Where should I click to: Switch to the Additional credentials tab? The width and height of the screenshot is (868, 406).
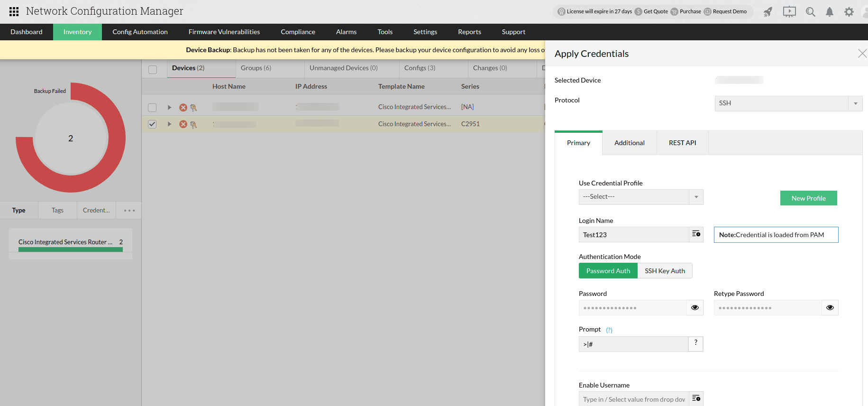(x=630, y=143)
